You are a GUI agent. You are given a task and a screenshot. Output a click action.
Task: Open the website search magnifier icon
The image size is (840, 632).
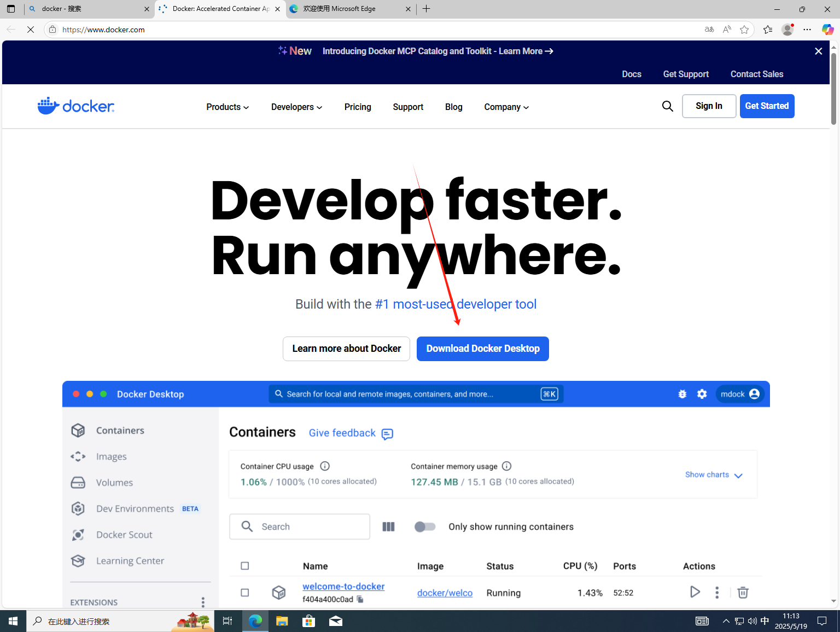pos(667,106)
